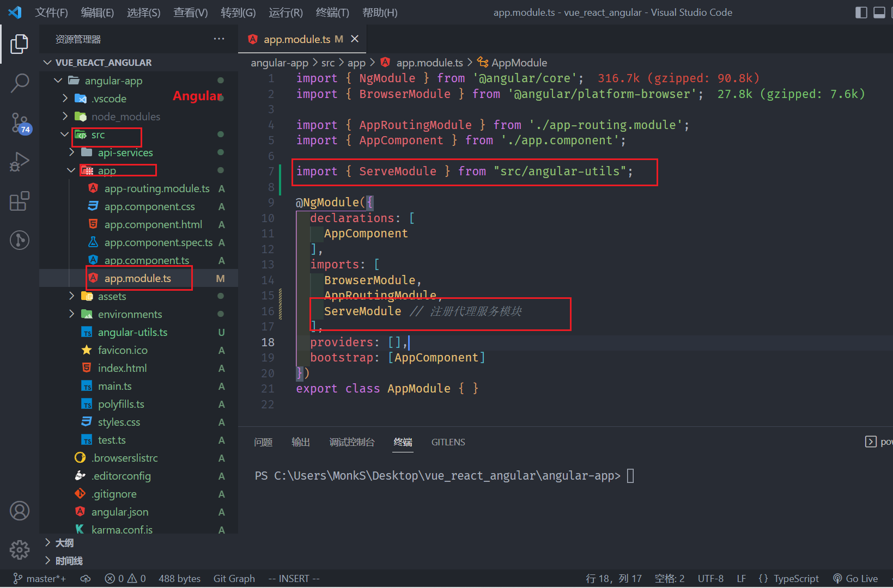893x588 pixels.
Task: Toggle the primary sidebar layout button
Action: click(861, 13)
